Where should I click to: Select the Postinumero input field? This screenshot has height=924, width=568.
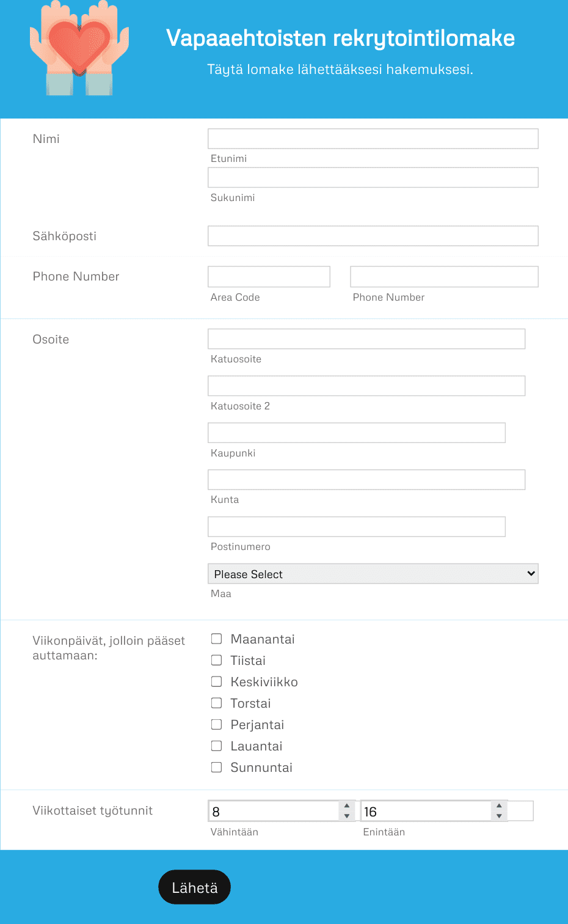click(357, 527)
